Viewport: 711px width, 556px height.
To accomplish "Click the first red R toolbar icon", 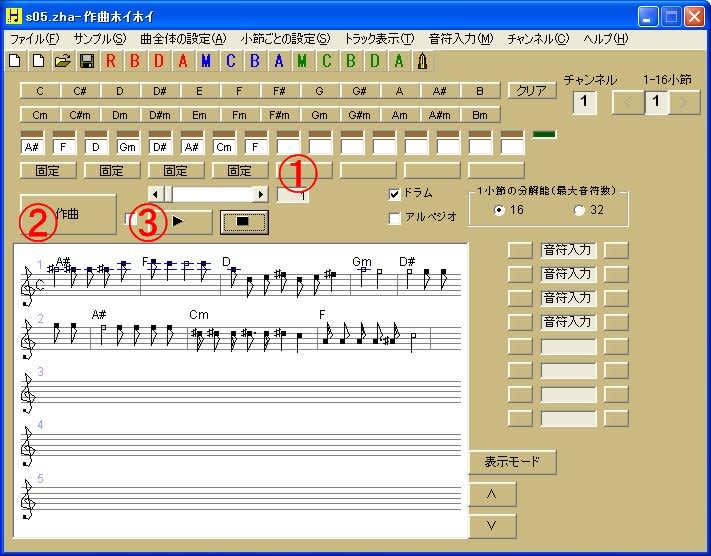I will coord(110,61).
